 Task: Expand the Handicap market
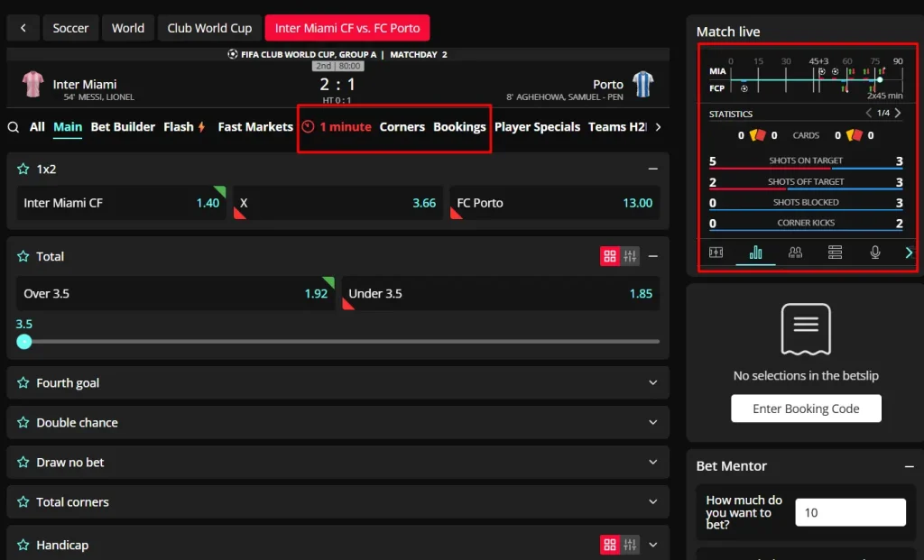click(653, 545)
